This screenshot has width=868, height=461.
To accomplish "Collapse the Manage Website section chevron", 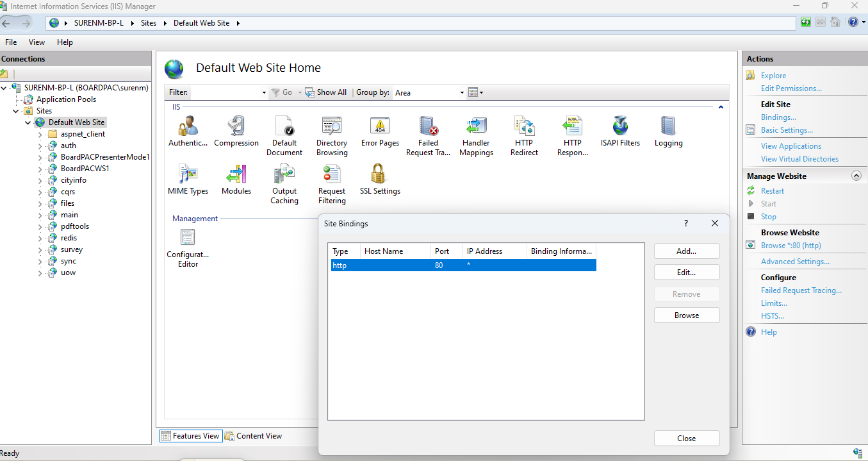I will click(856, 176).
